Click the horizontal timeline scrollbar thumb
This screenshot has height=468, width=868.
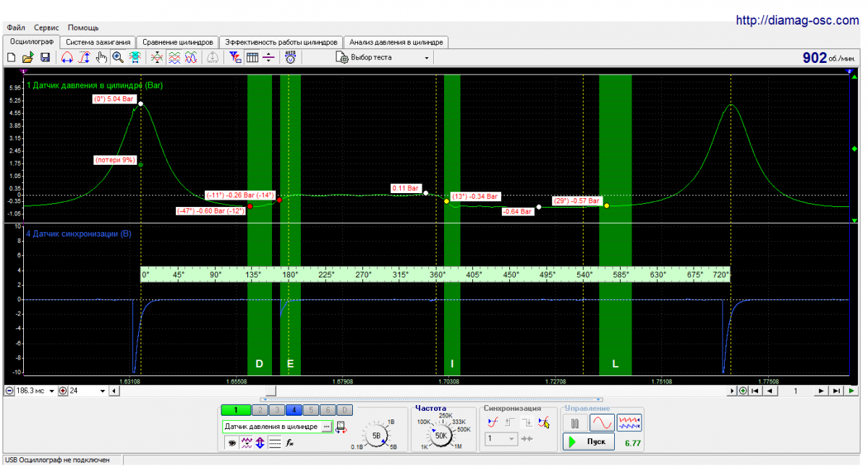pyautogui.click(x=271, y=391)
